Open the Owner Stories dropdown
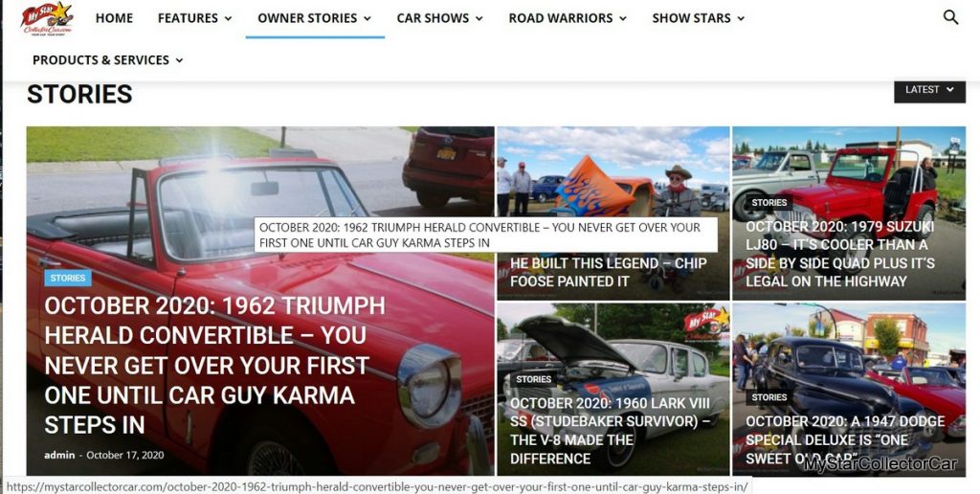Image resolution: width=980 pixels, height=494 pixels. coord(314,18)
